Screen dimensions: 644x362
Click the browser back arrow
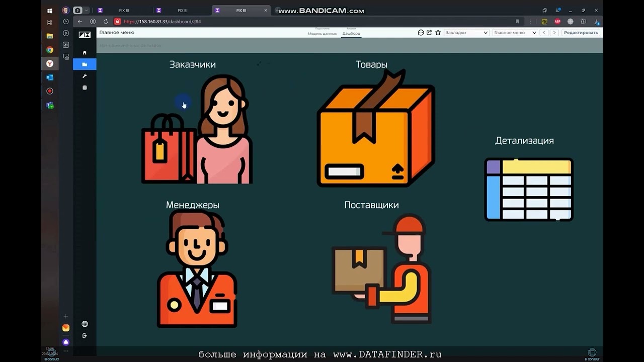pyautogui.click(x=80, y=22)
